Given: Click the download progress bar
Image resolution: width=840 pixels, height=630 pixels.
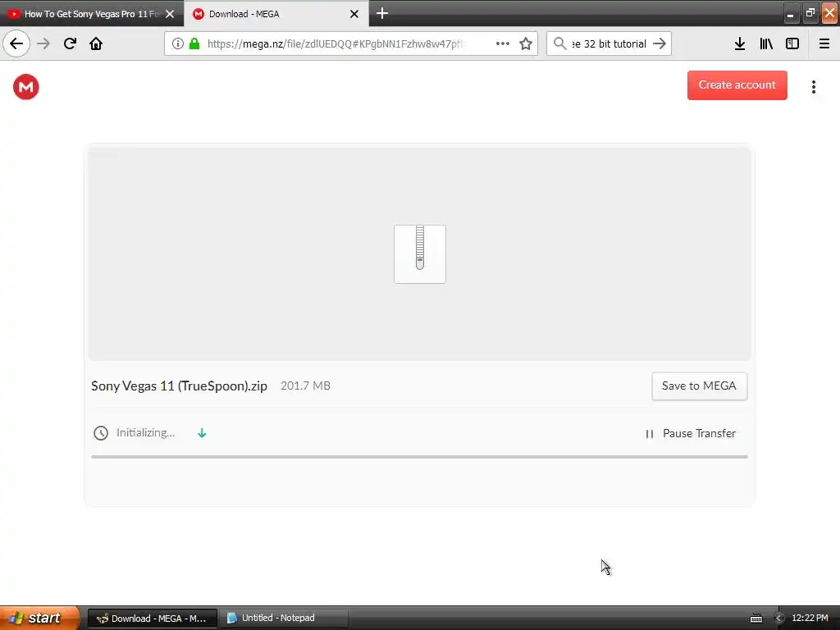Looking at the screenshot, I should point(419,457).
